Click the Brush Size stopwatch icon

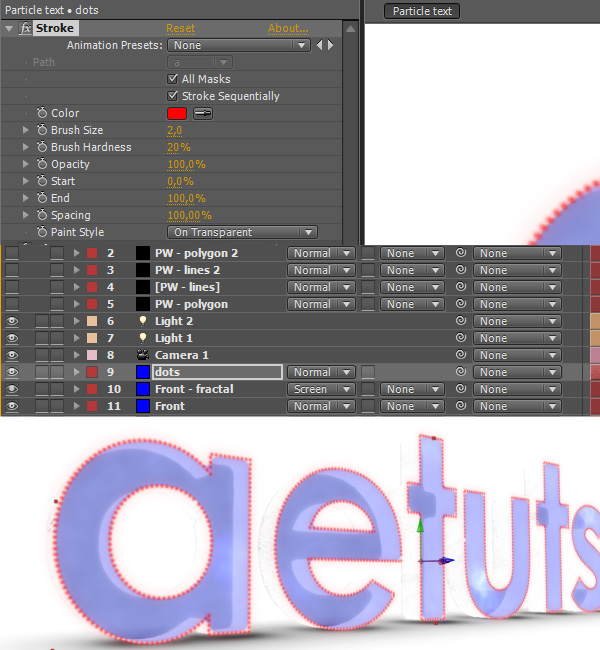tap(42, 130)
